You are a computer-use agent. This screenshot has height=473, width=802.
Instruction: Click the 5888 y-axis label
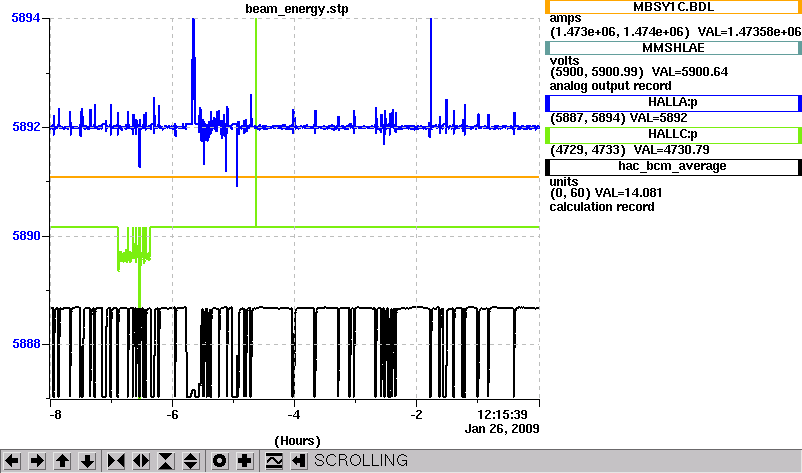(x=26, y=344)
